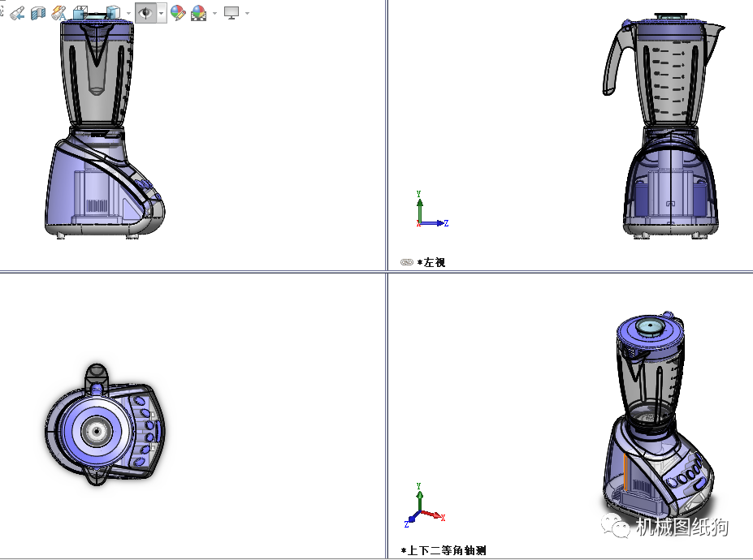Click the Display Style cube icon
Screen dimensions: 753x560
[x=114, y=13]
